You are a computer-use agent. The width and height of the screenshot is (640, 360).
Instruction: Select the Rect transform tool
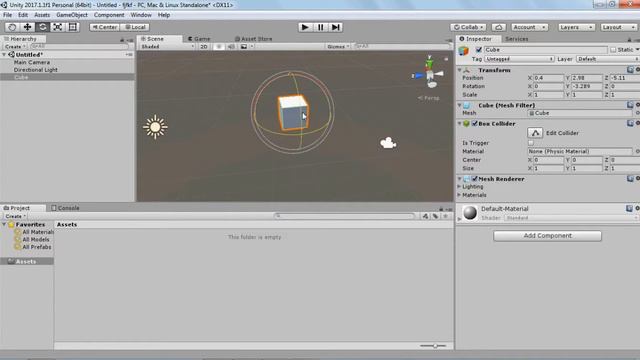[x=73, y=27]
